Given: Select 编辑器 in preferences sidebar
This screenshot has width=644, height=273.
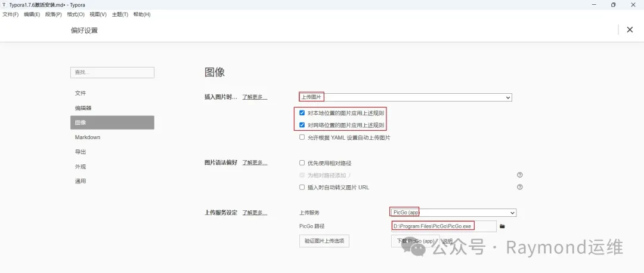Looking at the screenshot, I should coord(112,108).
